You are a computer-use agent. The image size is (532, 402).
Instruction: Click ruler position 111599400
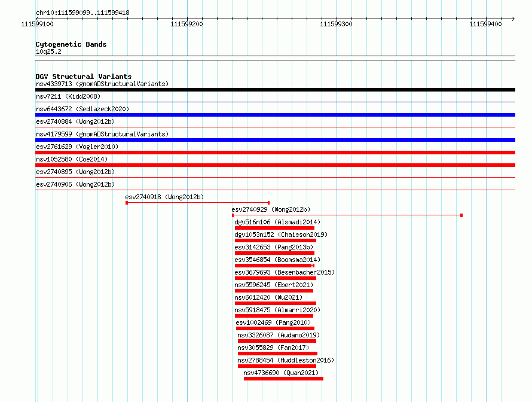click(x=485, y=24)
